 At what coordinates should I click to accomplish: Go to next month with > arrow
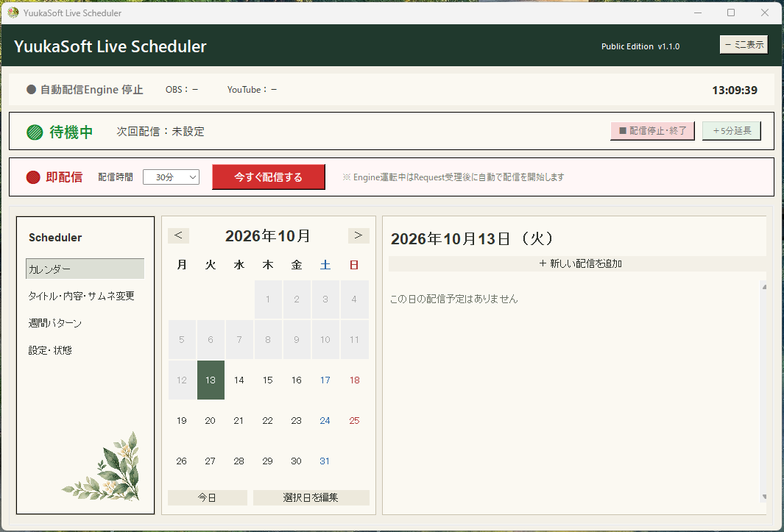coord(359,235)
